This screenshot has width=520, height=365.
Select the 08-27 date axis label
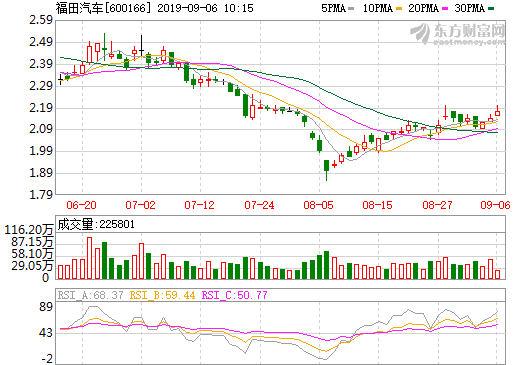437,205
